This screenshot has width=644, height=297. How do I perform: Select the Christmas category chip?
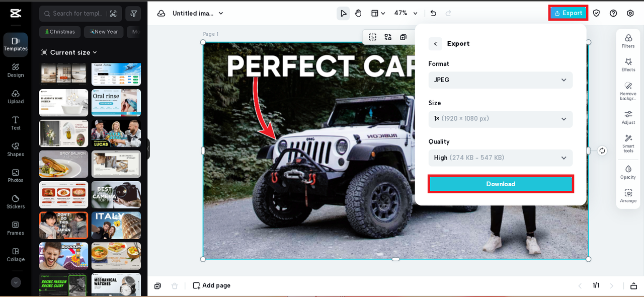coord(60,32)
